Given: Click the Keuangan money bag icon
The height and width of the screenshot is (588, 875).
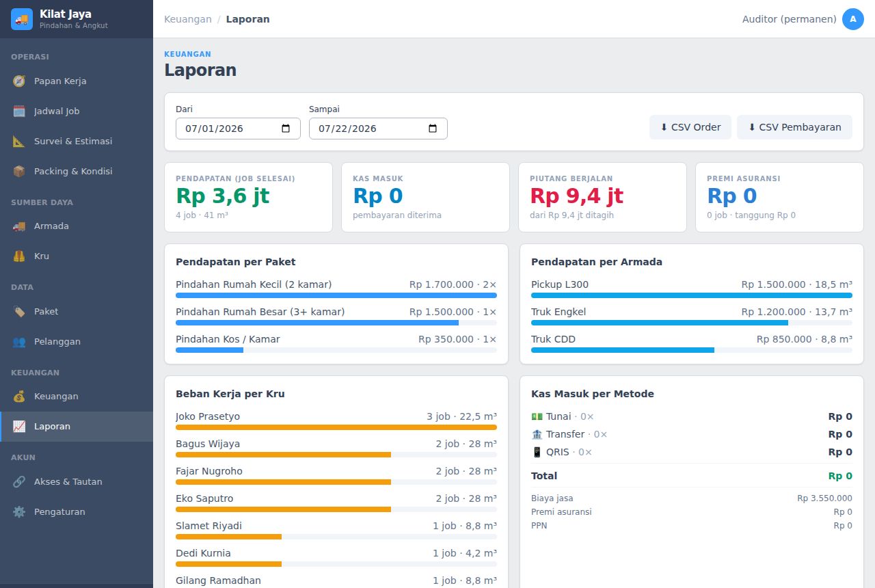Looking at the screenshot, I should click(x=19, y=397).
